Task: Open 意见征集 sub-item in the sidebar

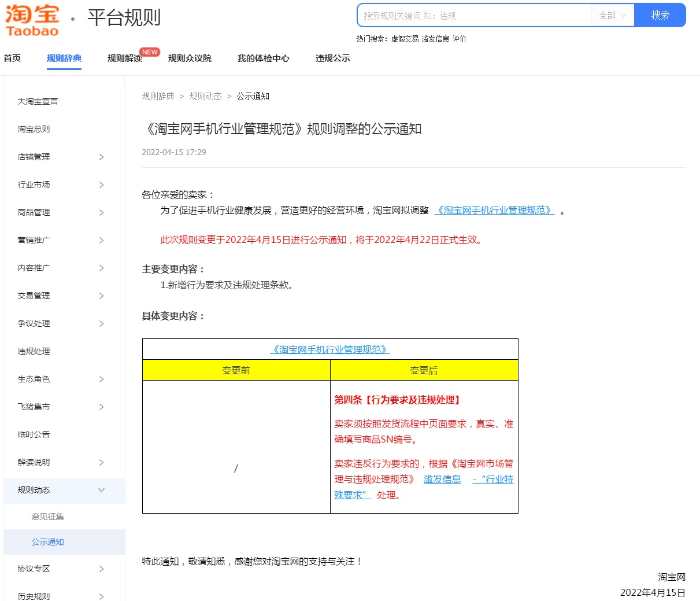Action: 47,517
